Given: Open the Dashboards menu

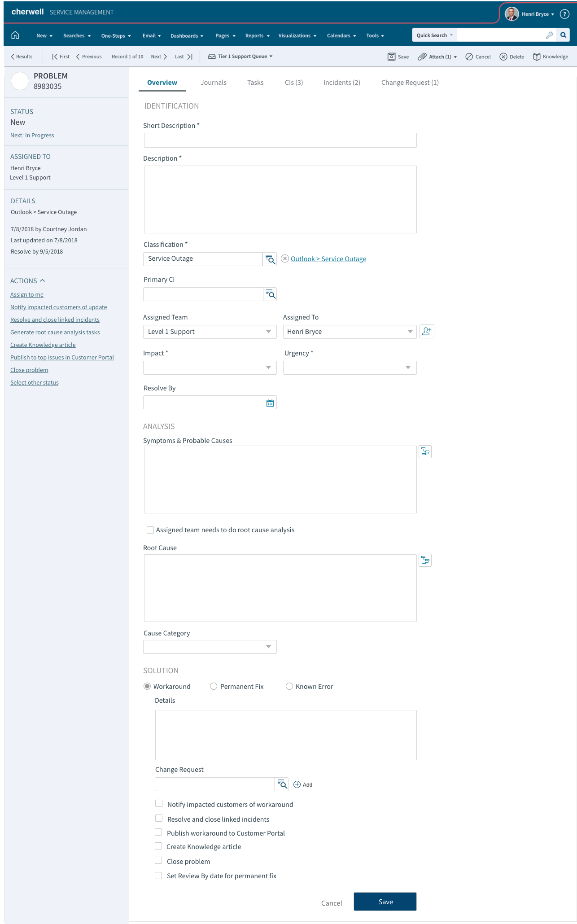Looking at the screenshot, I should click(187, 36).
